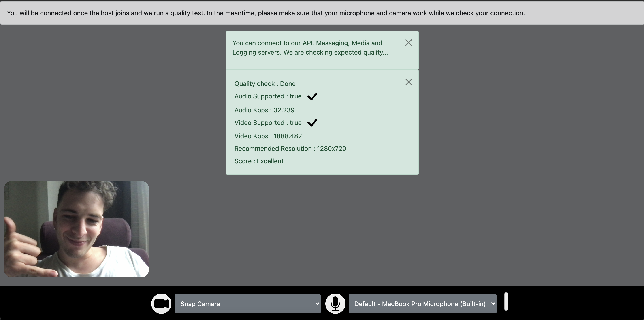Click the 'Video Supported : true' label
Viewport: 644px width, 320px height.
point(268,122)
